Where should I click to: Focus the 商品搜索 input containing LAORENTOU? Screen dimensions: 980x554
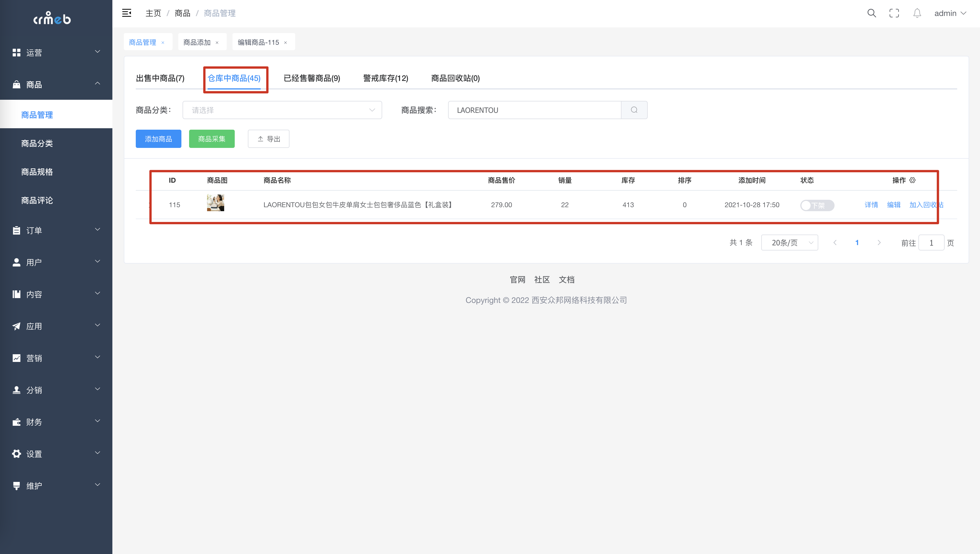(x=534, y=110)
